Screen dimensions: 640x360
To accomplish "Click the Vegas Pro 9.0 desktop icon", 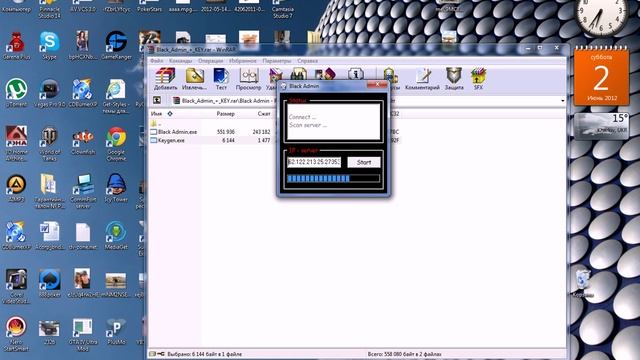I will (50, 93).
